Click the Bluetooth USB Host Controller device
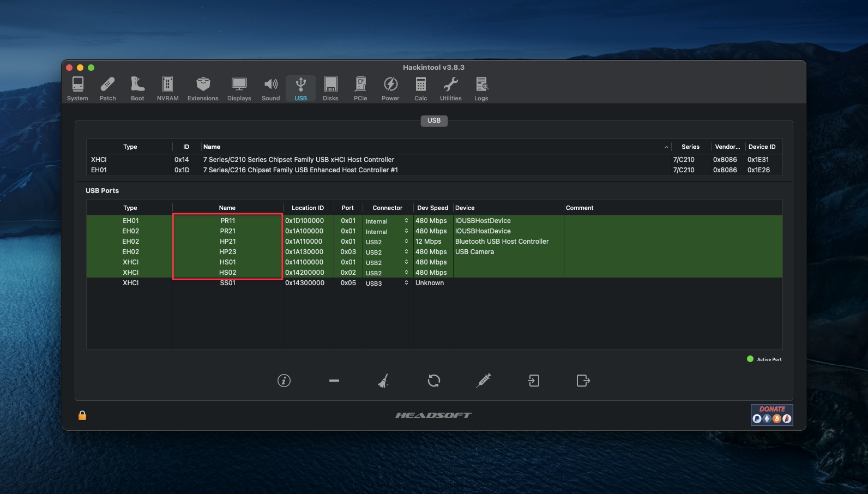868x494 pixels. point(502,242)
